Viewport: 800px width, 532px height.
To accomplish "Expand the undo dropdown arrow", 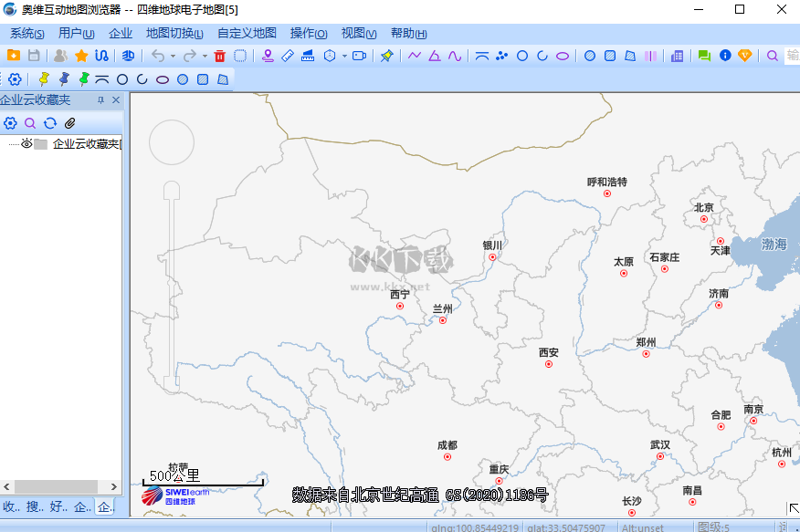I will coord(174,56).
